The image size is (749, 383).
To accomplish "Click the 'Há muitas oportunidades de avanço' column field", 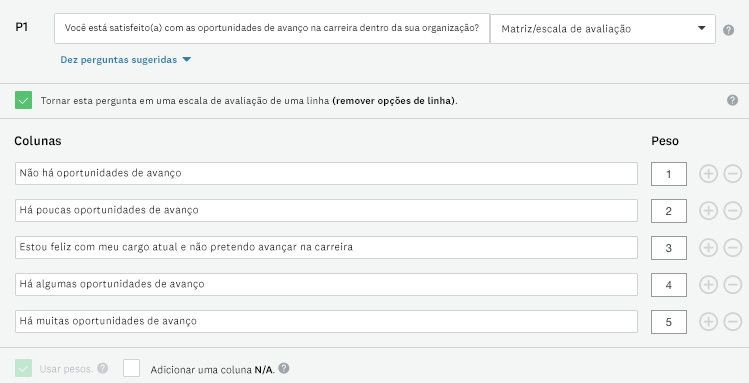I will pyautogui.click(x=326, y=321).
